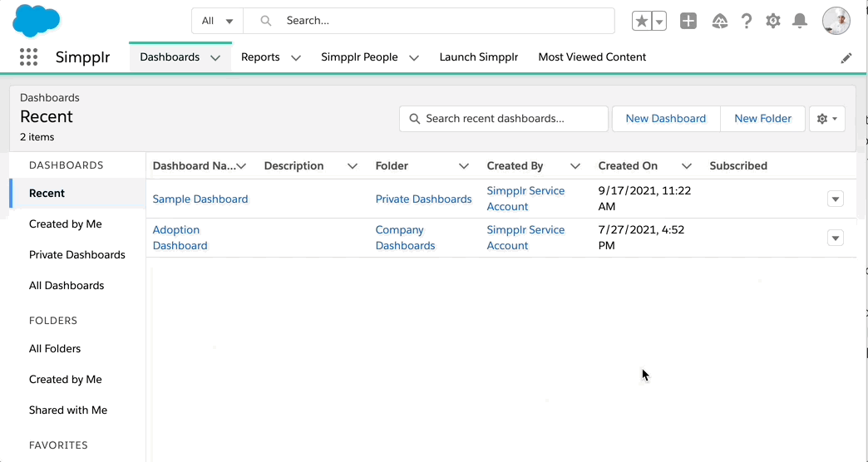Sort by Dashboard Name column chevron

[241, 166]
